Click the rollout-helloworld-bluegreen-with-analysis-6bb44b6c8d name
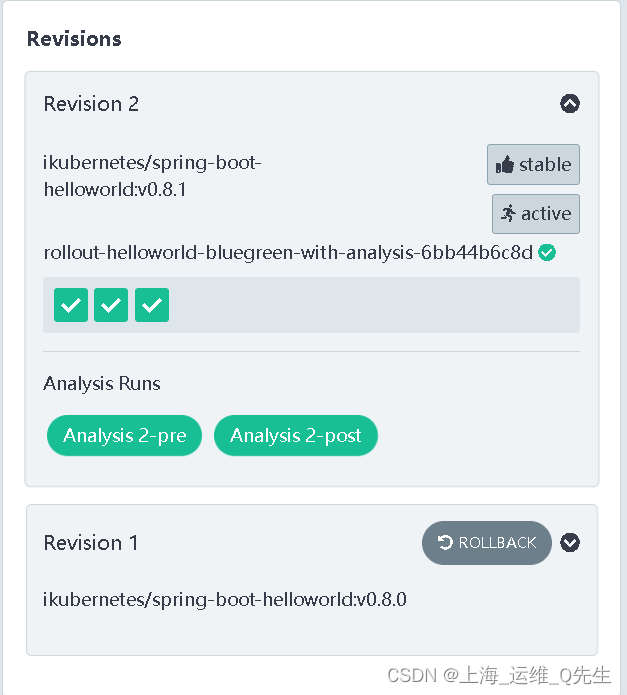This screenshot has width=627, height=695. coord(288,253)
